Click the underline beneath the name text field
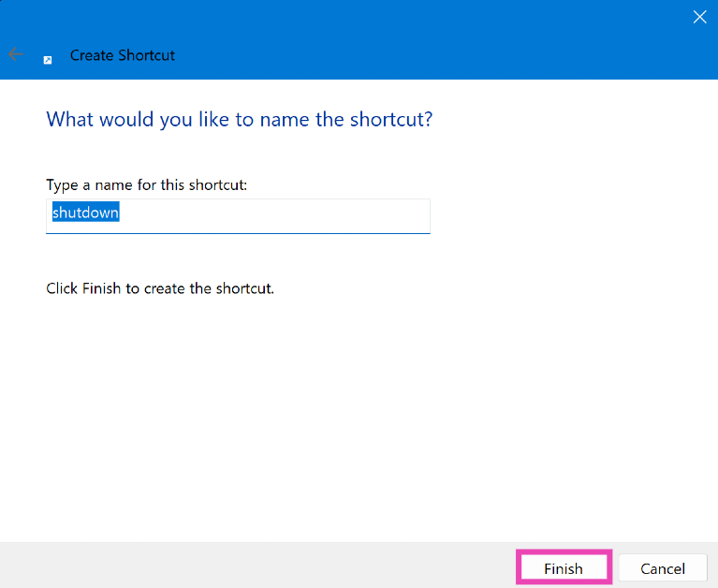Image resolution: width=718 pixels, height=588 pixels. 238,232
